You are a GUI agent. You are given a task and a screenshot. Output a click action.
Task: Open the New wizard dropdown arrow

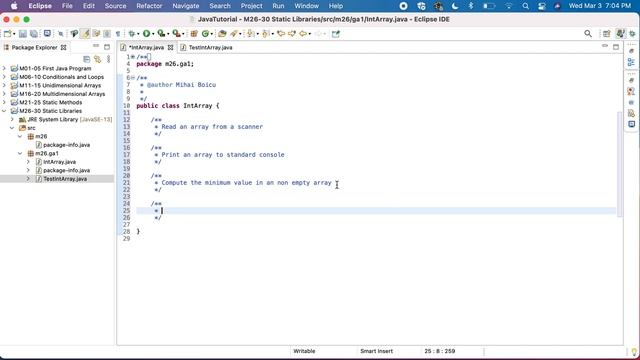(x=14, y=34)
